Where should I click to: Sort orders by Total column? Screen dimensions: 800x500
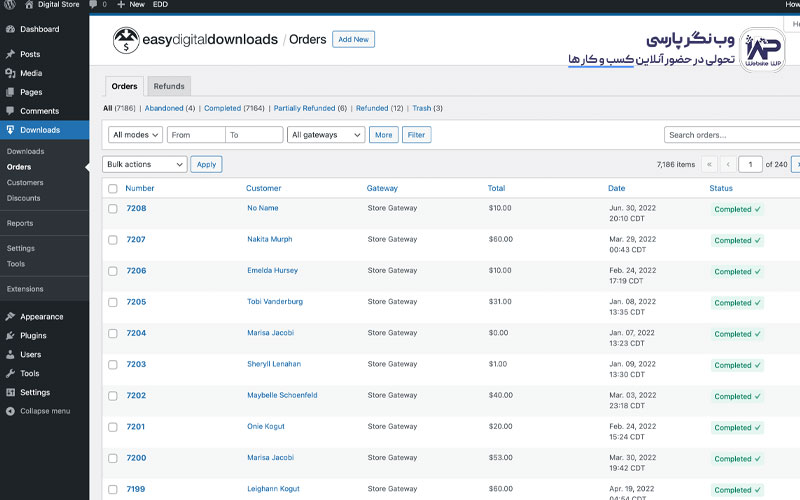(x=496, y=188)
